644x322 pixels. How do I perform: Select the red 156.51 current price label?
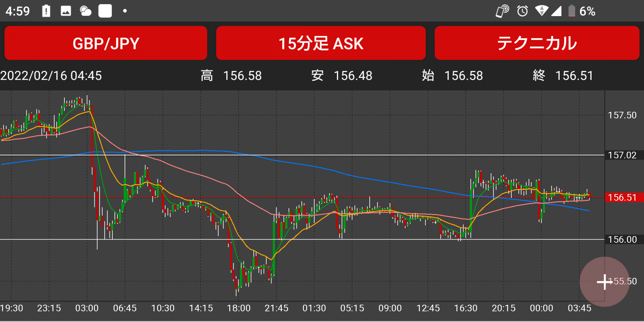624,197
